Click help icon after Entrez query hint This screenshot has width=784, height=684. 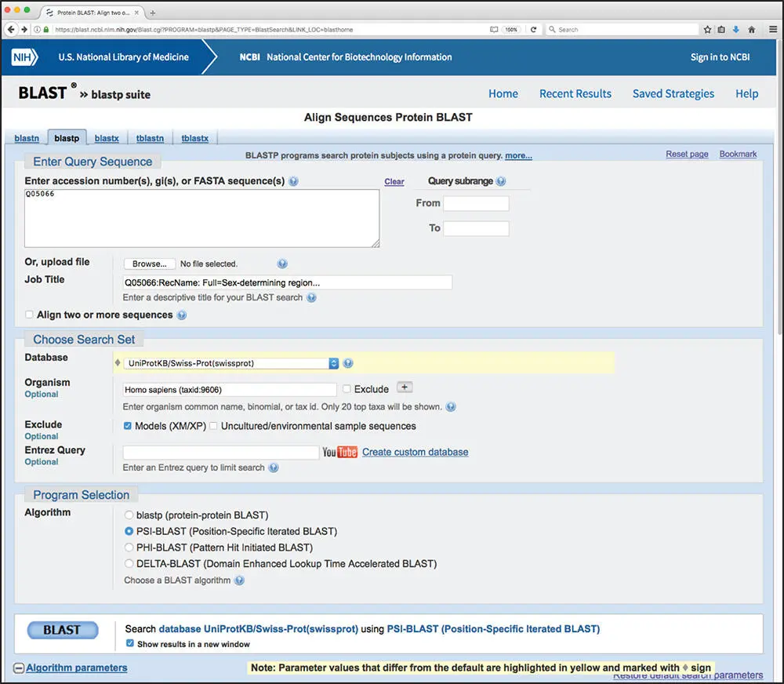tap(274, 468)
